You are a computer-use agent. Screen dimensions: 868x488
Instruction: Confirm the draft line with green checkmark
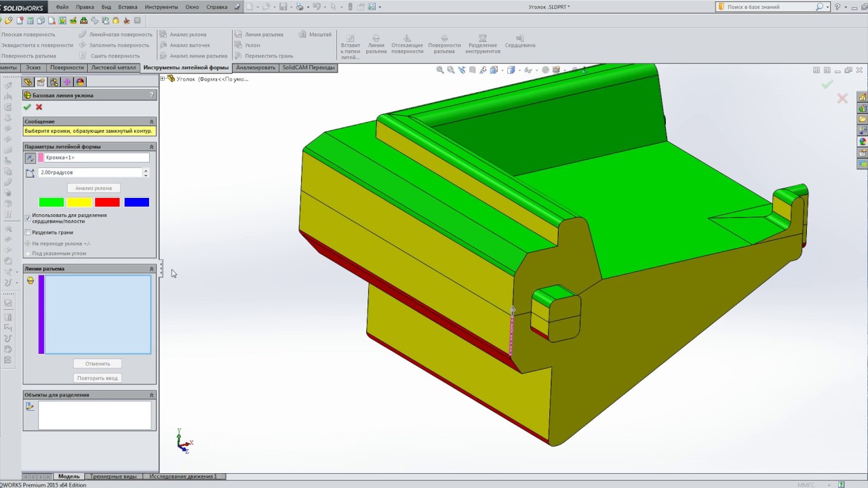pos(27,107)
